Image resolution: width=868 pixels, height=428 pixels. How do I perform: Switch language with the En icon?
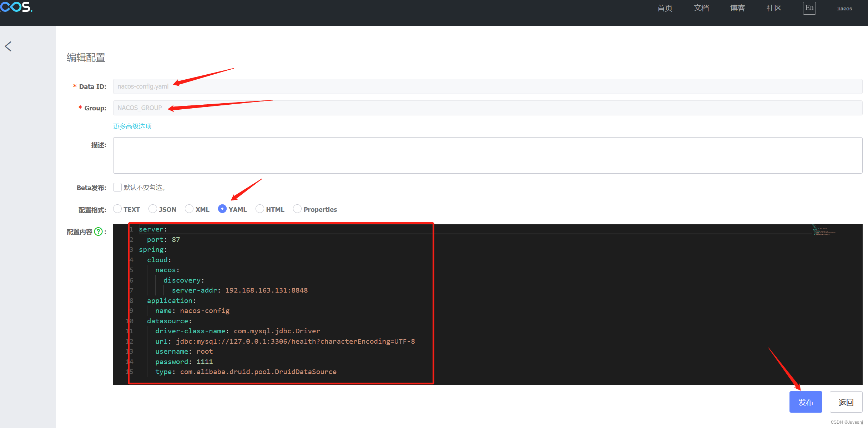point(809,8)
